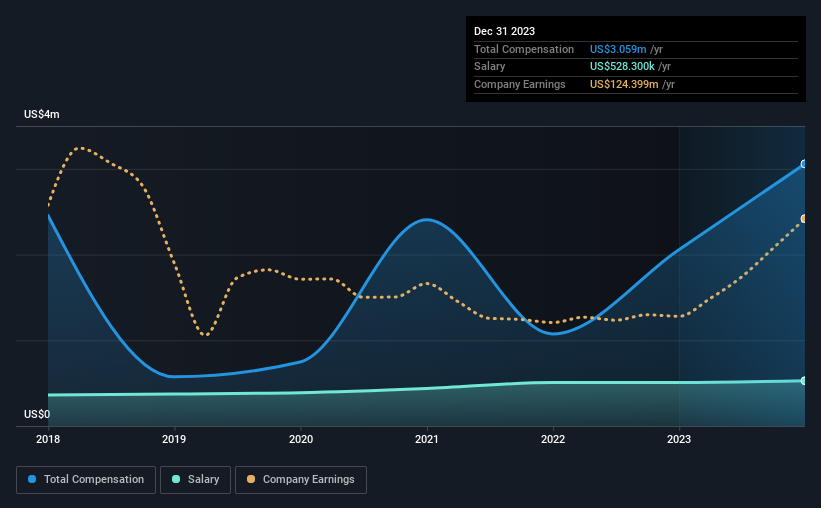This screenshot has height=508, width=821.
Task: Click the orange Company Earnings legend dot
Action: coord(251,479)
